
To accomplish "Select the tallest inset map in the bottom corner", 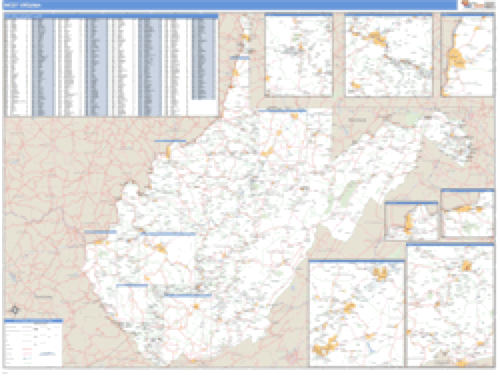I will [x=450, y=305].
